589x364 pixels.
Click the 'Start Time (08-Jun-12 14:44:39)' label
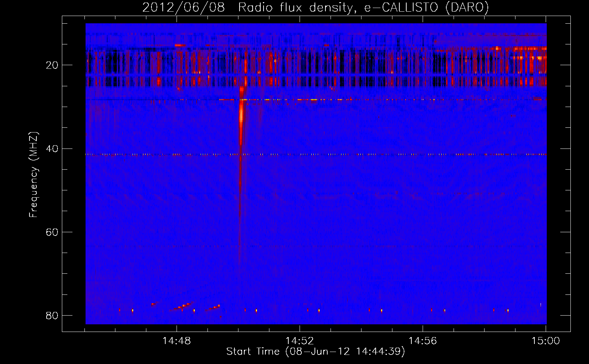tap(316, 352)
